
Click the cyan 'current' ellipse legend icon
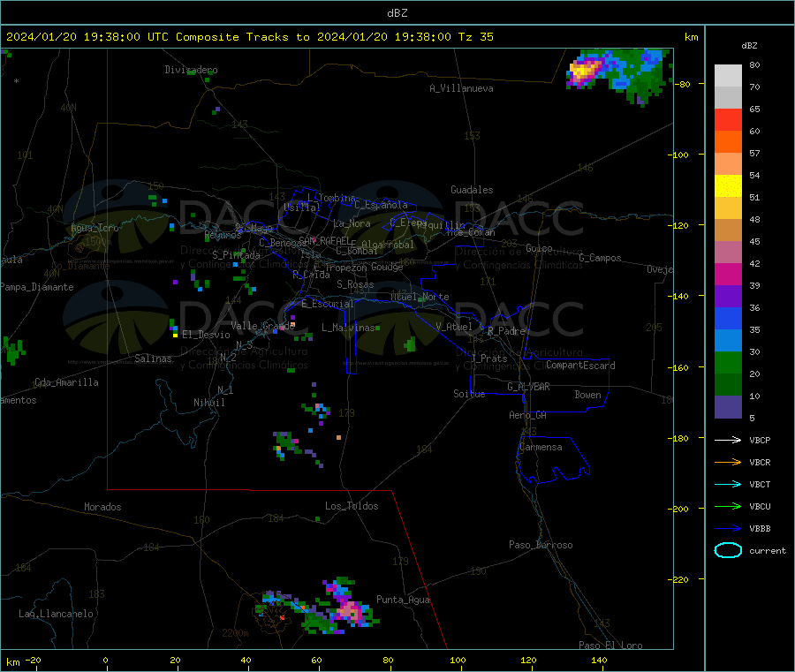(728, 550)
